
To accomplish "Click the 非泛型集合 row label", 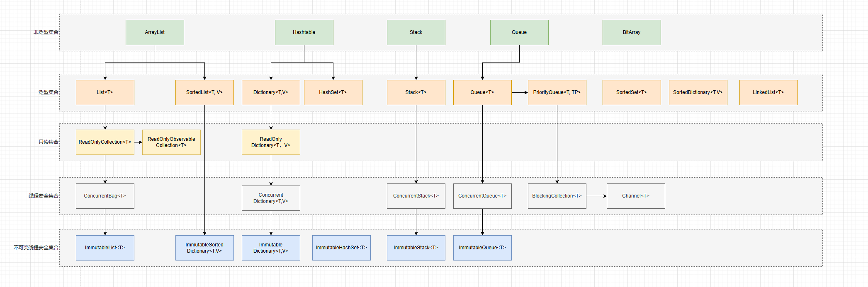I will pos(46,32).
